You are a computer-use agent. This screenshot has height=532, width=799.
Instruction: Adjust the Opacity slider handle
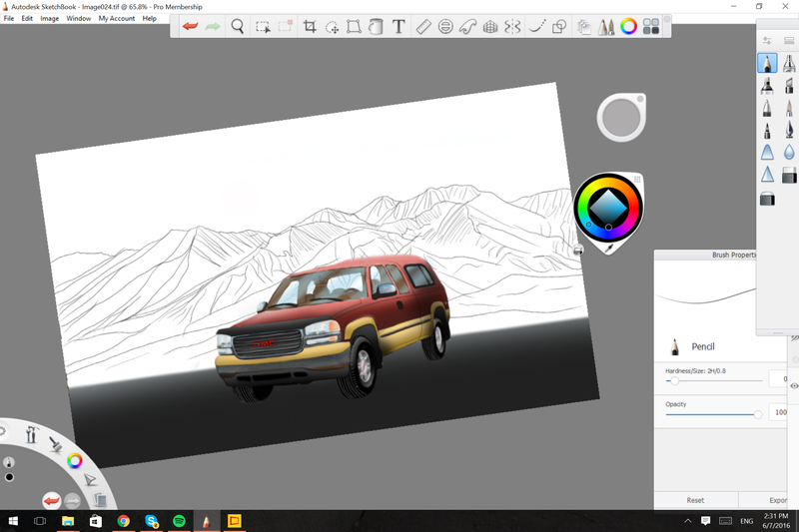pyautogui.click(x=758, y=414)
